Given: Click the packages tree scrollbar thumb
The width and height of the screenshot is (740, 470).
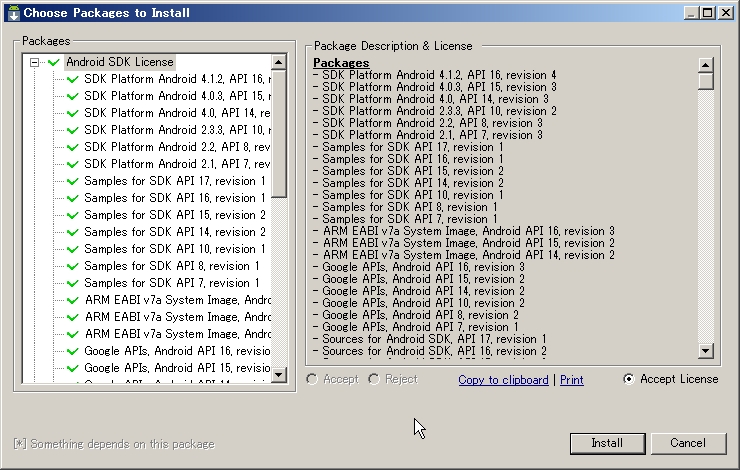Looking at the screenshot, I should [278, 134].
